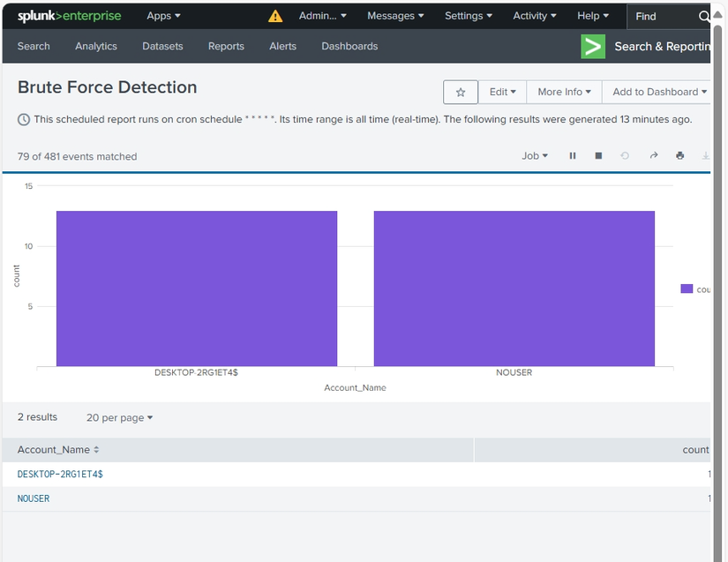This screenshot has height=562, width=728.
Task: Click the "2 results" text
Action: point(37,417)
